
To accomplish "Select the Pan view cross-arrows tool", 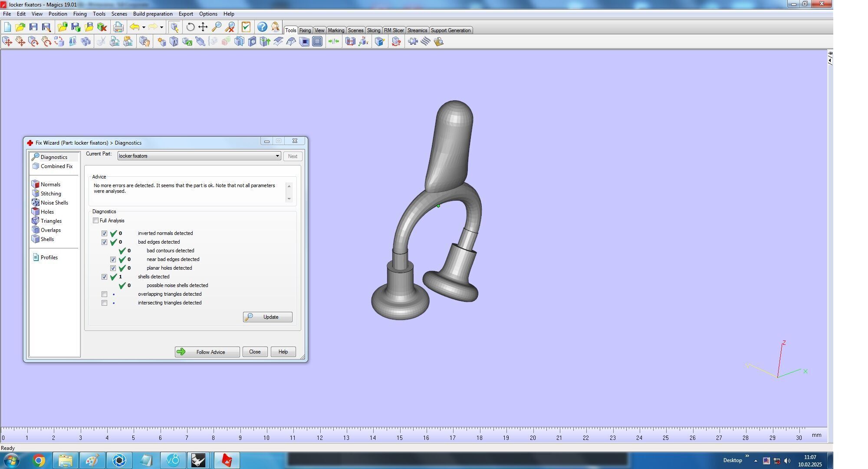I will click(x=203, y=27).
